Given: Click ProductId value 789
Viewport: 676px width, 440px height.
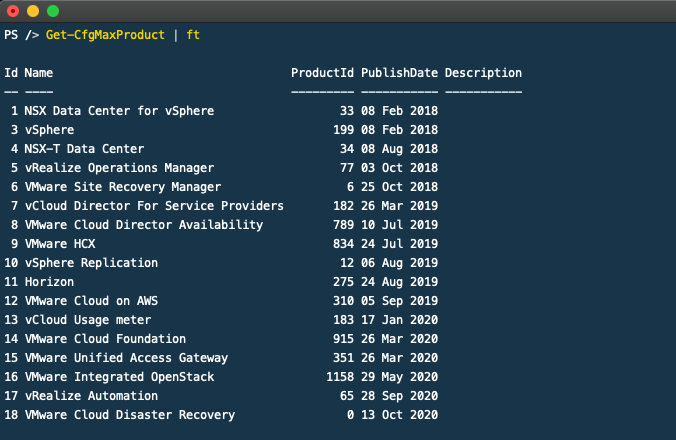Looking at the screenshot, I should click(x=344, y=225).
